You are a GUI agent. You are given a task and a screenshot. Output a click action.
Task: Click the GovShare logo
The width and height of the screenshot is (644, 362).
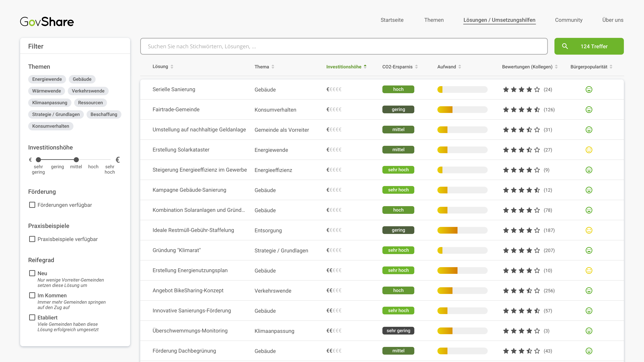tap(47, 22)
